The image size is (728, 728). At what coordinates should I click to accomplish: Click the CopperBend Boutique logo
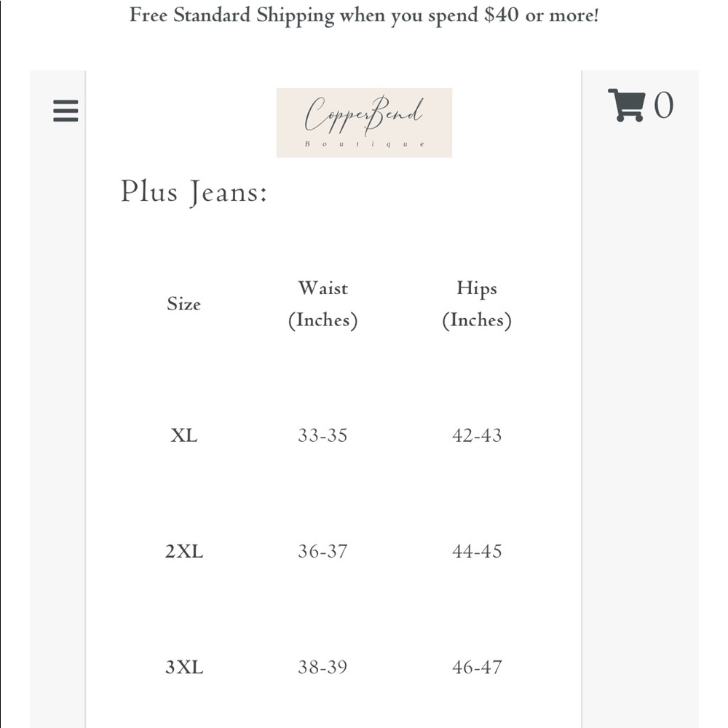[x=363, y=122]
